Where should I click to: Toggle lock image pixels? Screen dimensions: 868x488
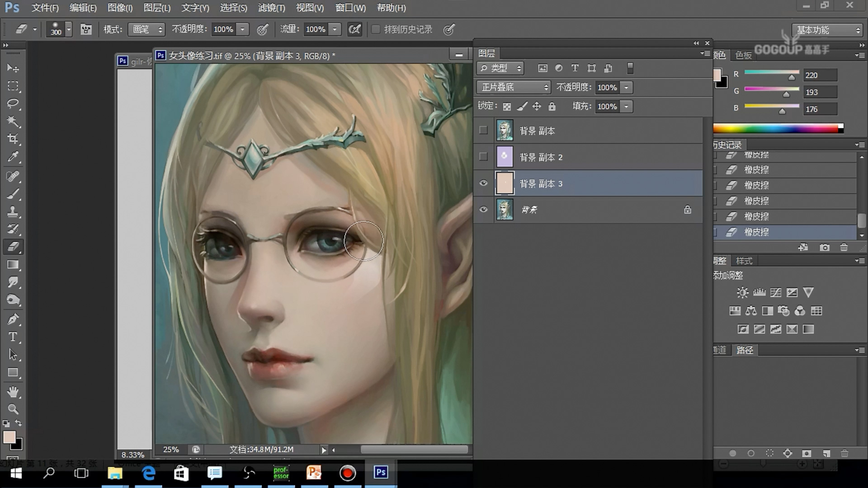coord(522,106)
